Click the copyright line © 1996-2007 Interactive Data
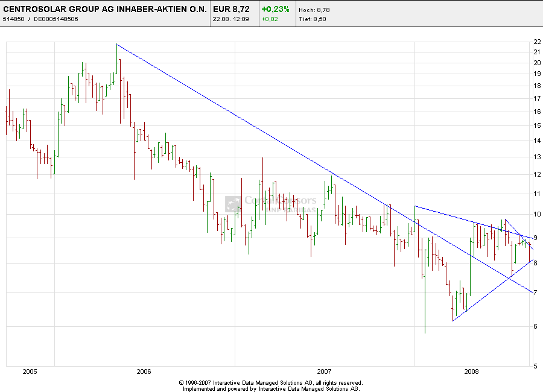543x392 pixels. coord(271,383)
